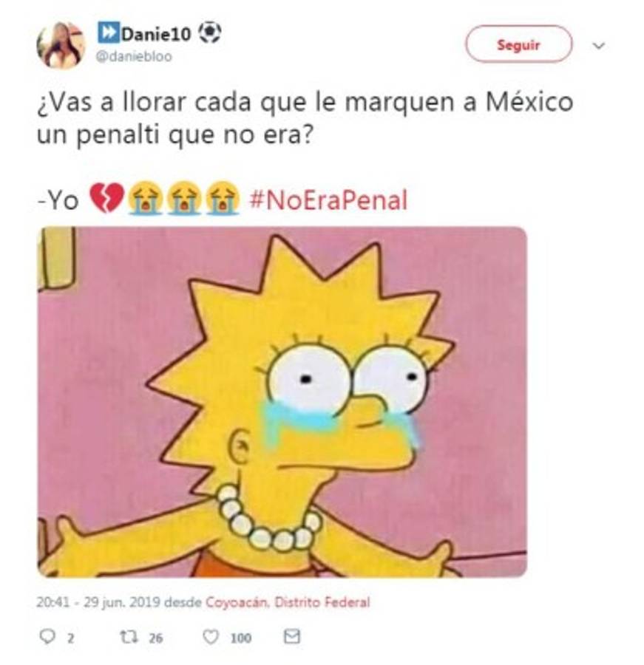Open Coyoacán, Distrito Federal location link

click(288, 601)
